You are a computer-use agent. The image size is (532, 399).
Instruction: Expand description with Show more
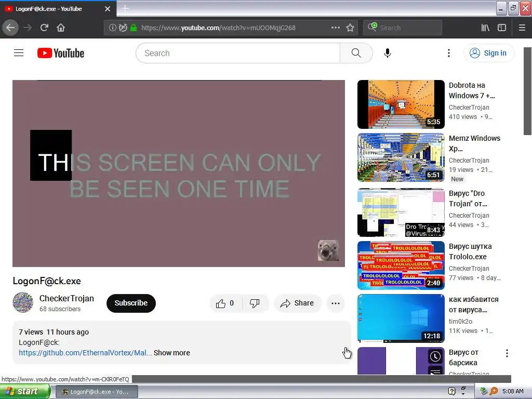point(171,353)
